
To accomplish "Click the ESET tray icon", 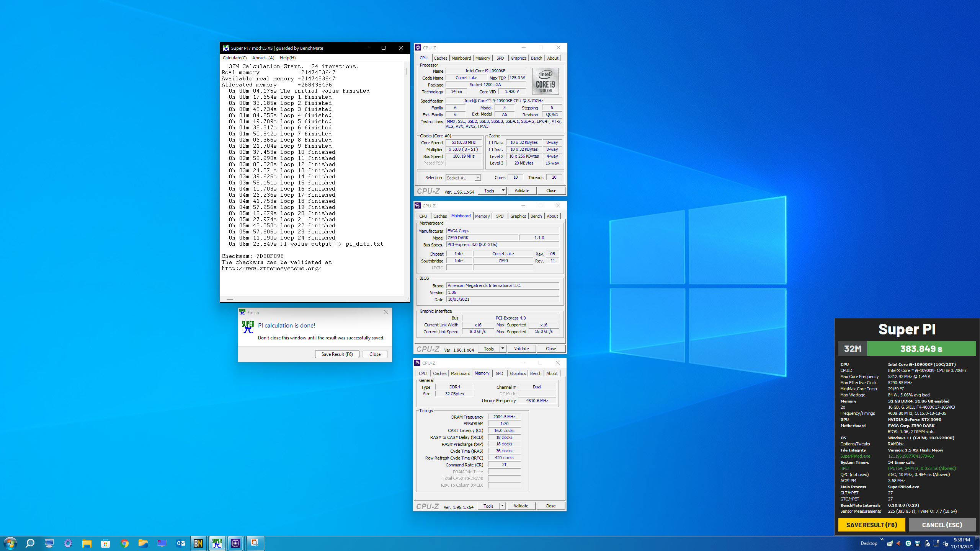I will (x=908, y=543).
